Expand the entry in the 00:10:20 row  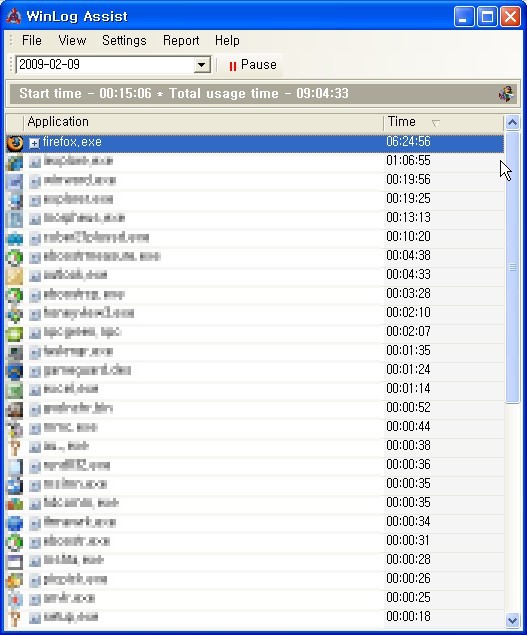coord(35,238)
